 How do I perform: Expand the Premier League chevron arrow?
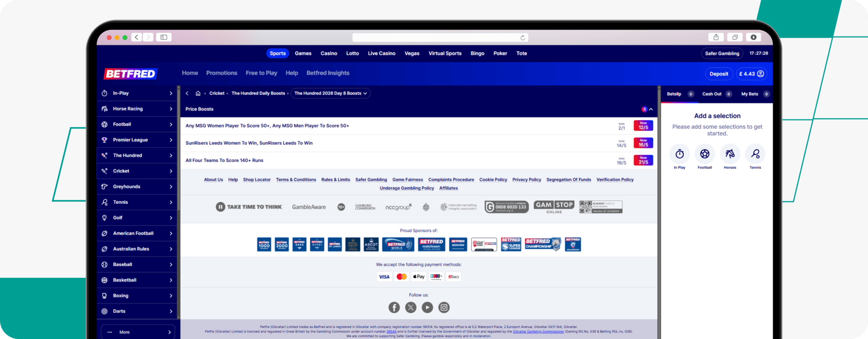(171, 140)
